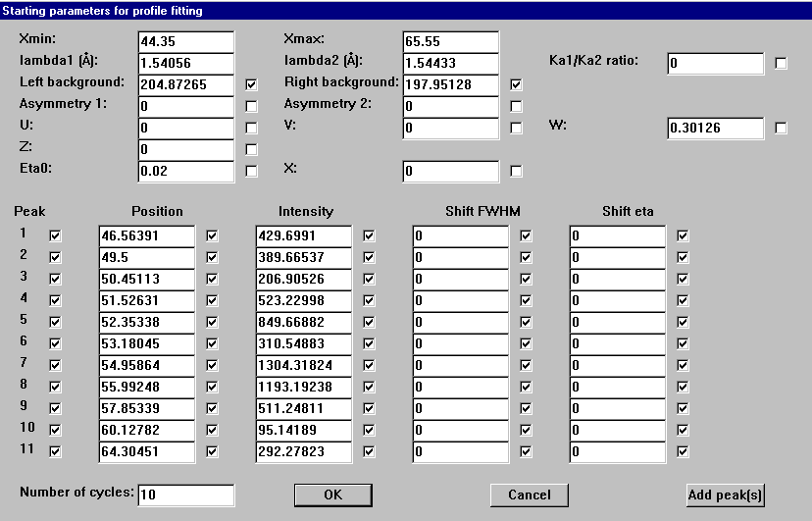Click the Peak 8 Intensity field

pos(304,388)
